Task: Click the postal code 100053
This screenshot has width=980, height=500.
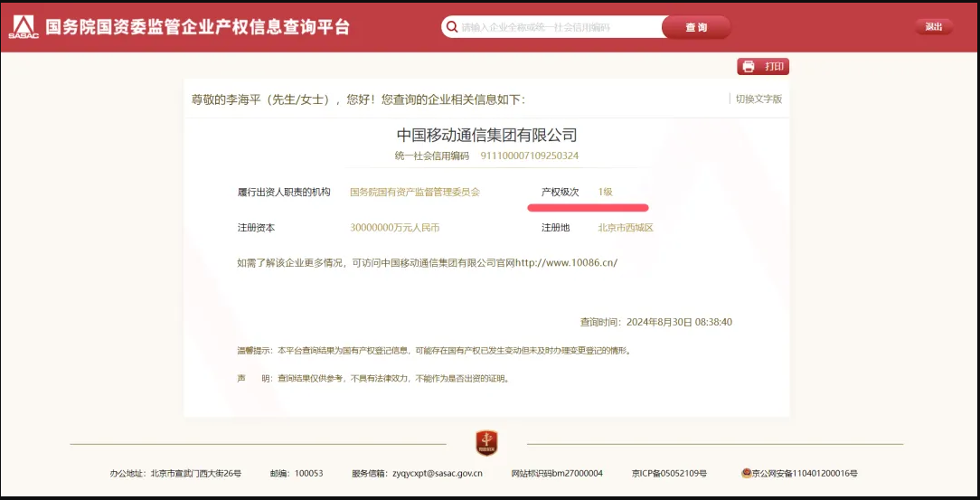Action: (x=309, y=473)
